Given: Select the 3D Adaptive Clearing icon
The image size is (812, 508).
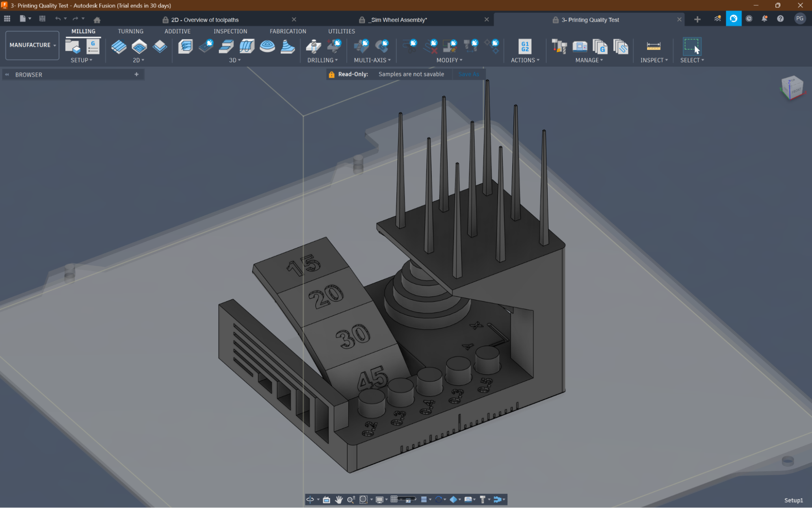Looking at the screenshot, I should [x=186, y=47].
